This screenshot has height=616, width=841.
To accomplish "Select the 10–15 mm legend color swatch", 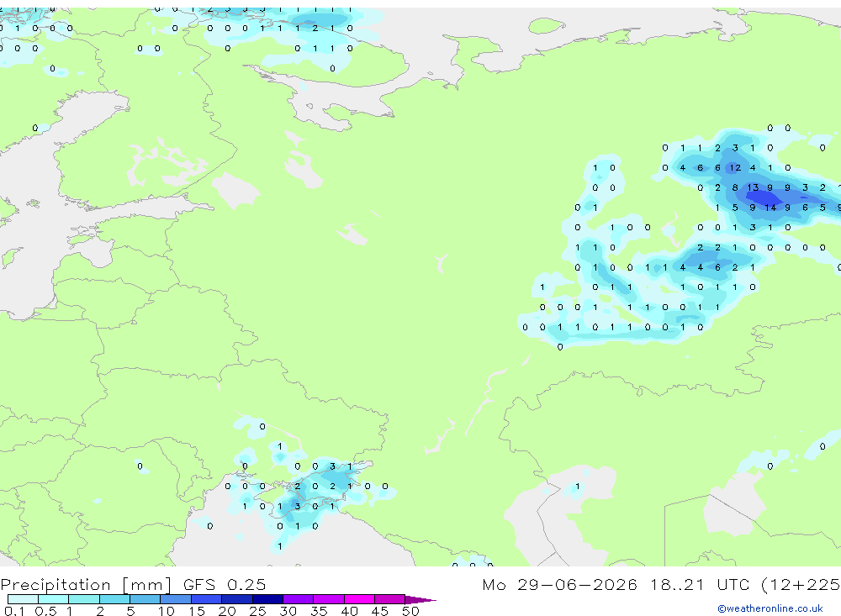I will pyautogui.click(x=176, y=599).
